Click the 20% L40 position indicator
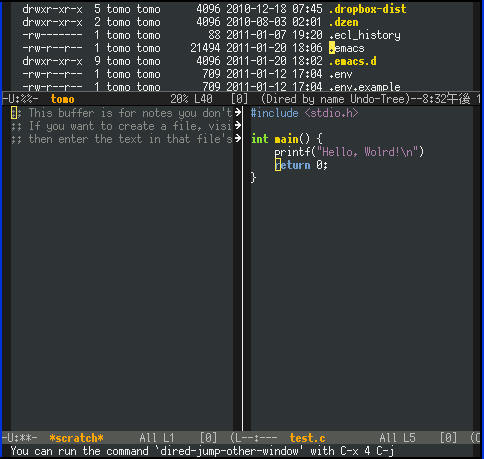 (x=191, y=99)
